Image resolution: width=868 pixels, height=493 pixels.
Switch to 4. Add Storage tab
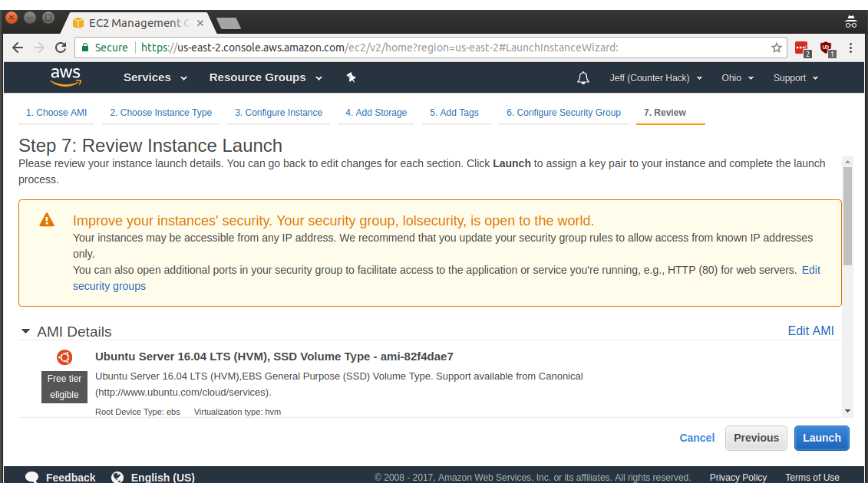pyautogui.click(x=376, y=112)
